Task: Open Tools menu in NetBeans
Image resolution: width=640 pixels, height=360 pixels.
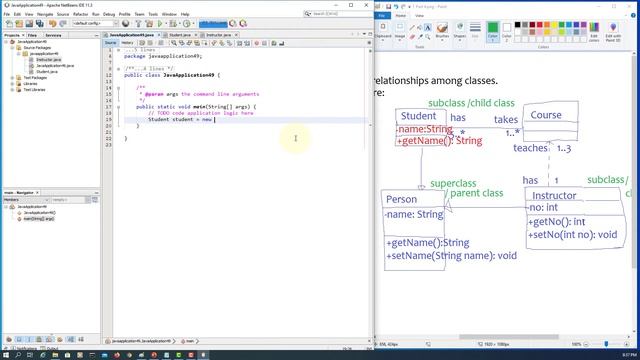Action: point(153,14)
